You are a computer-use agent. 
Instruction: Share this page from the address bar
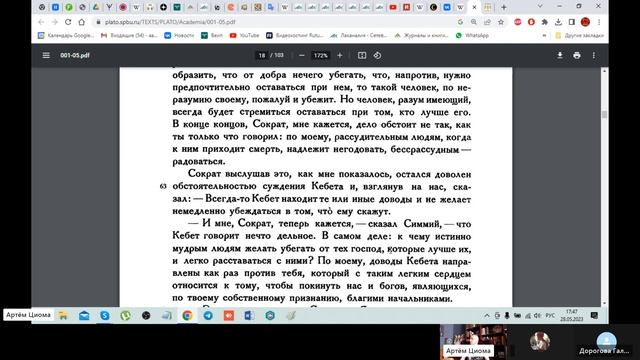point(487,22)
